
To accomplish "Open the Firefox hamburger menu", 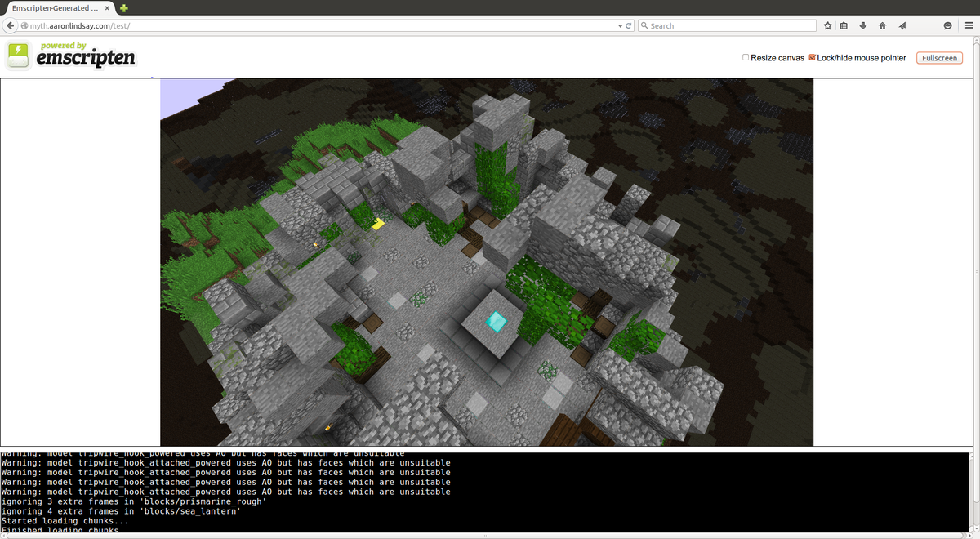I will [969, 25].
